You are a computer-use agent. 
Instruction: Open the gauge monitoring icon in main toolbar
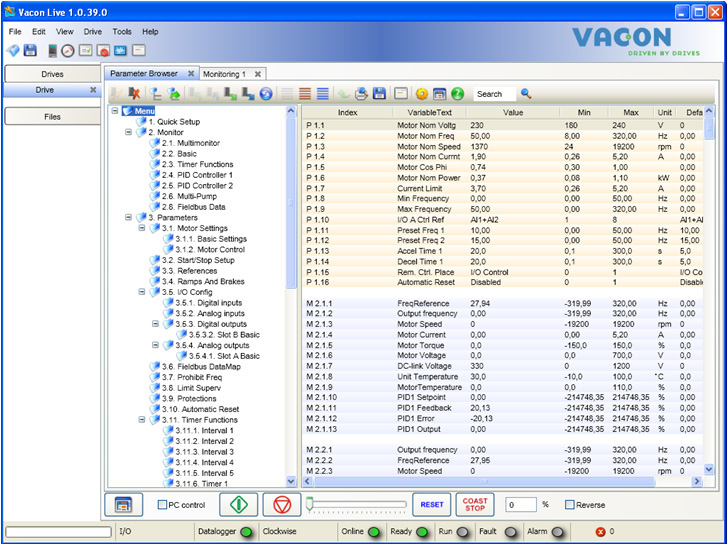point(68,51)
